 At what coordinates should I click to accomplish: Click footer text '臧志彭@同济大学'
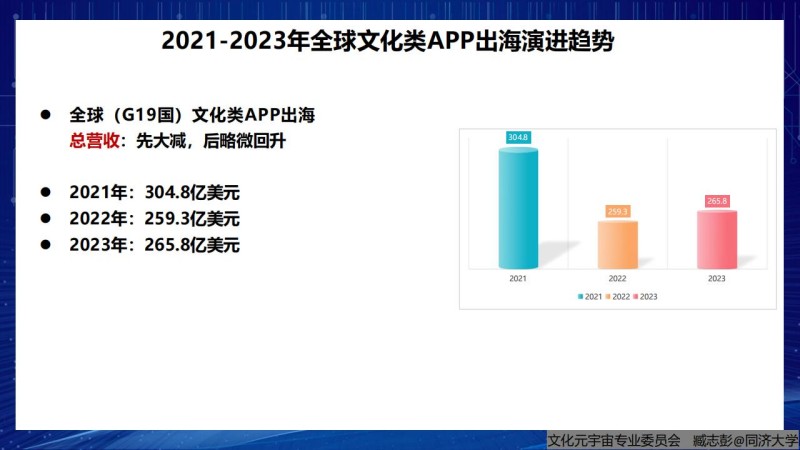pos(745,440)
